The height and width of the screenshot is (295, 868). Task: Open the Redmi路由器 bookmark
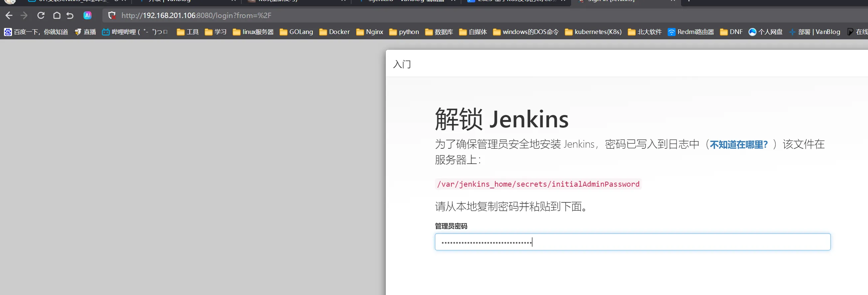point(691,32)
